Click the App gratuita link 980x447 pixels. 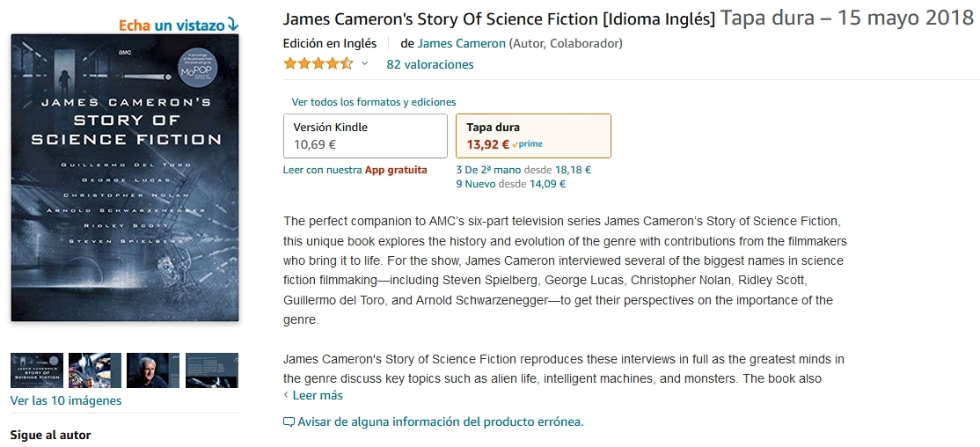396,170
